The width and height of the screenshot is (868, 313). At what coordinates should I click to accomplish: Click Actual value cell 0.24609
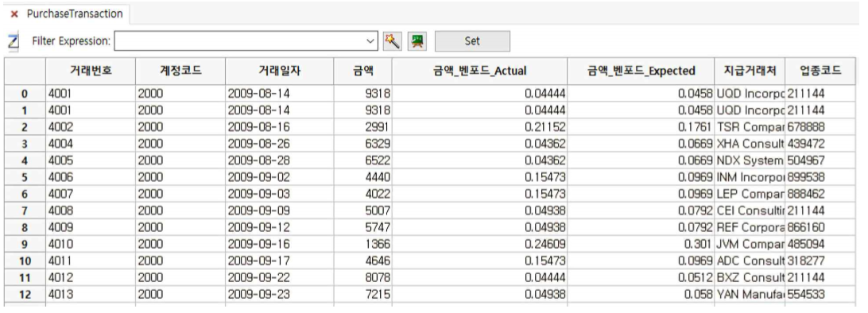(x=479, y=244)
